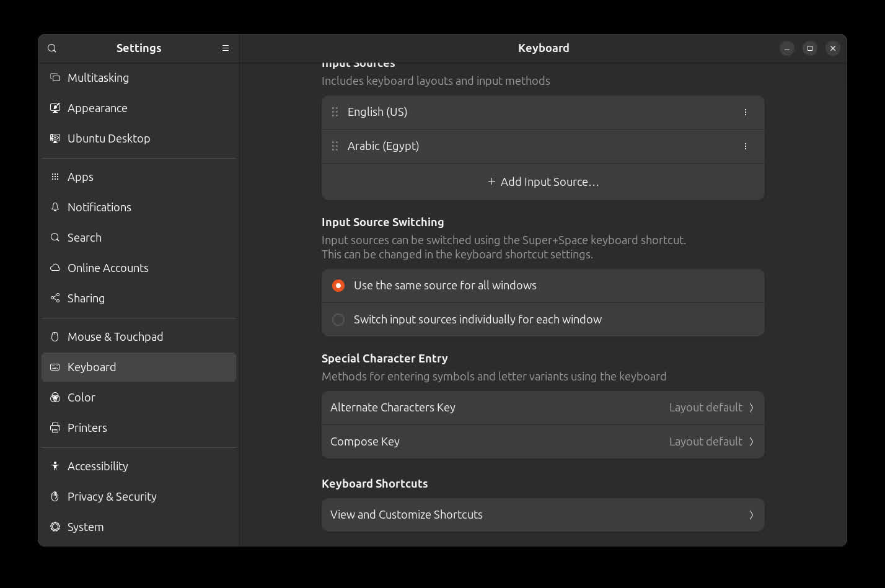Open the Ubuntu Desktop settings panel

pyautogui.click(x=108, y=138)
